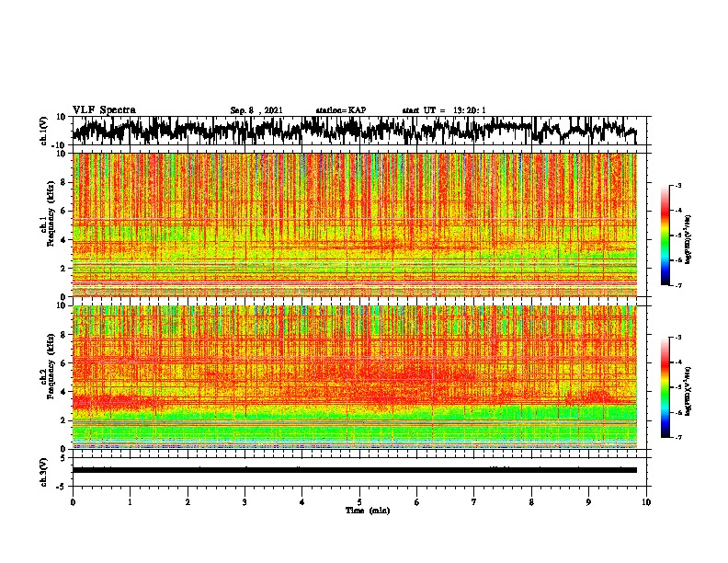This screenshot has height=563, width=728.
Task: Click time axis tick label "1"
Action: pyautogui.click(x=130, y=502)
